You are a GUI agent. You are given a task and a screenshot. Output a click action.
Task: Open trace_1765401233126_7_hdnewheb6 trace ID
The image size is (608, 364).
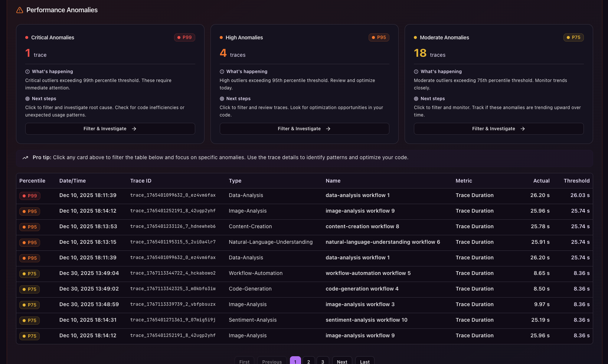[x=173, y=226]
